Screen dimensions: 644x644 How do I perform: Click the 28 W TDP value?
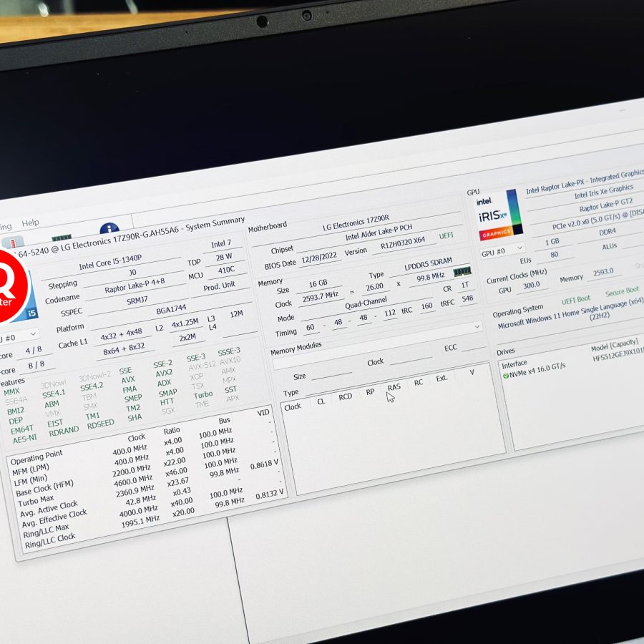pyautogui.click(x=224, y=257)
